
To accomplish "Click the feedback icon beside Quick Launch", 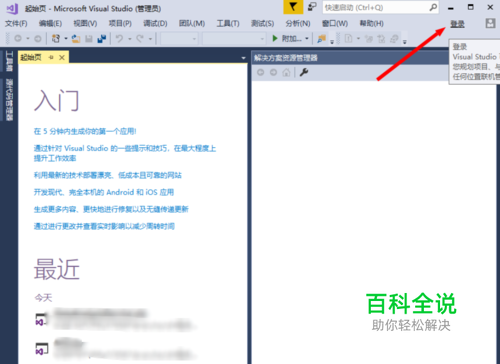I will tap(312, 7).
